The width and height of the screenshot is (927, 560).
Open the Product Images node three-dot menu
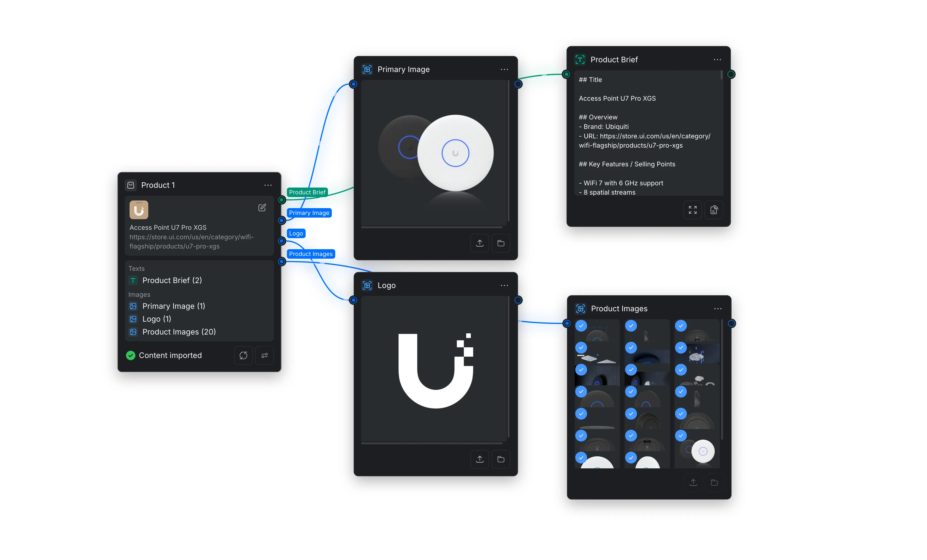tap(718, 309)
